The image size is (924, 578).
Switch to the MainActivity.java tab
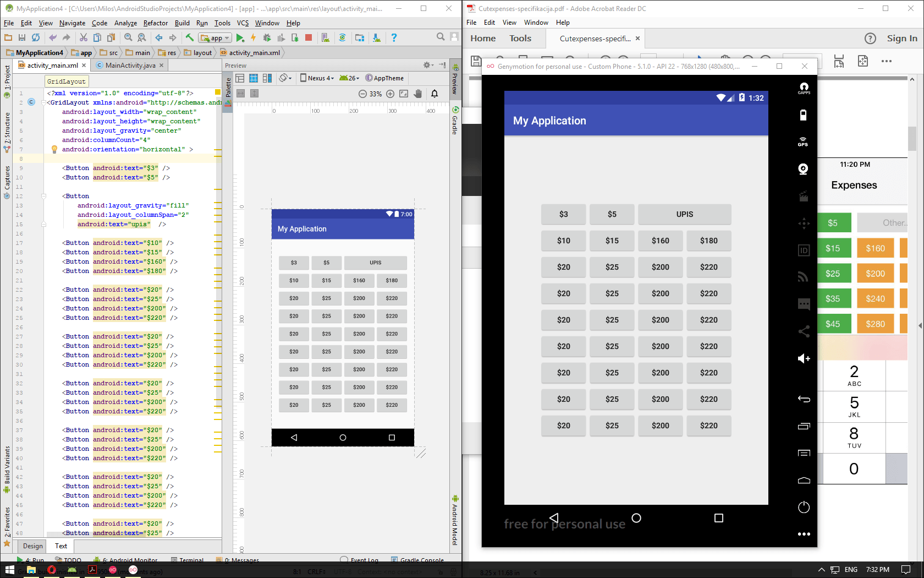pos(130,66)
